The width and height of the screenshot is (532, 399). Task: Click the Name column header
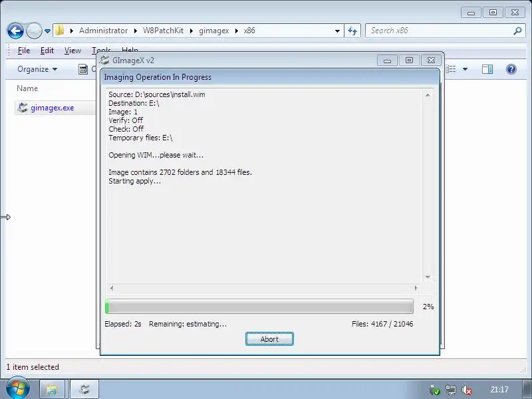click(x=27, y=88)
